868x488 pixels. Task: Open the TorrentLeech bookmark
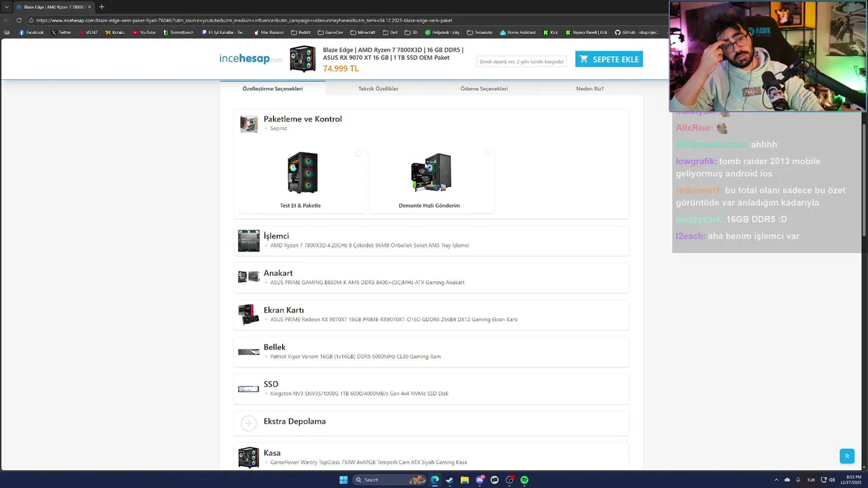178,32
